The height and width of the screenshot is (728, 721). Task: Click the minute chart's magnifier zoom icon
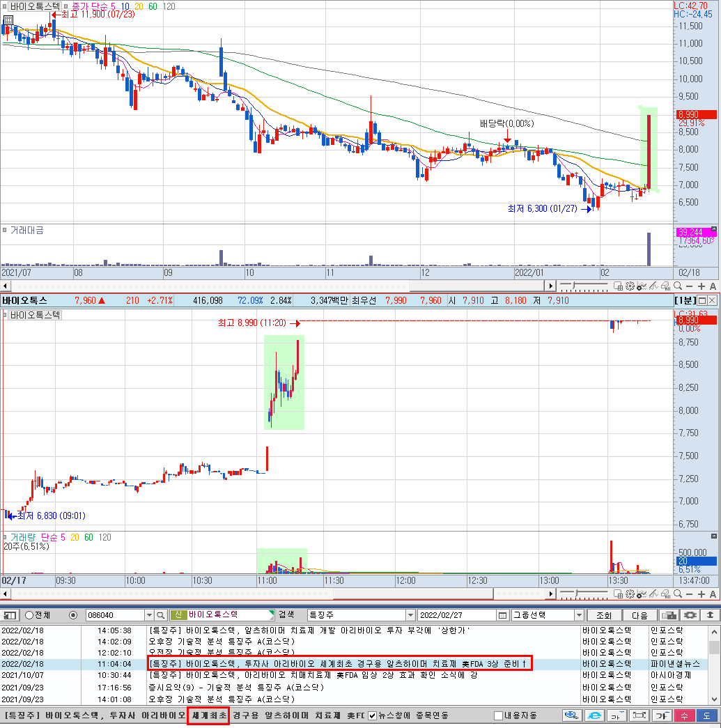tap(678, 594)
